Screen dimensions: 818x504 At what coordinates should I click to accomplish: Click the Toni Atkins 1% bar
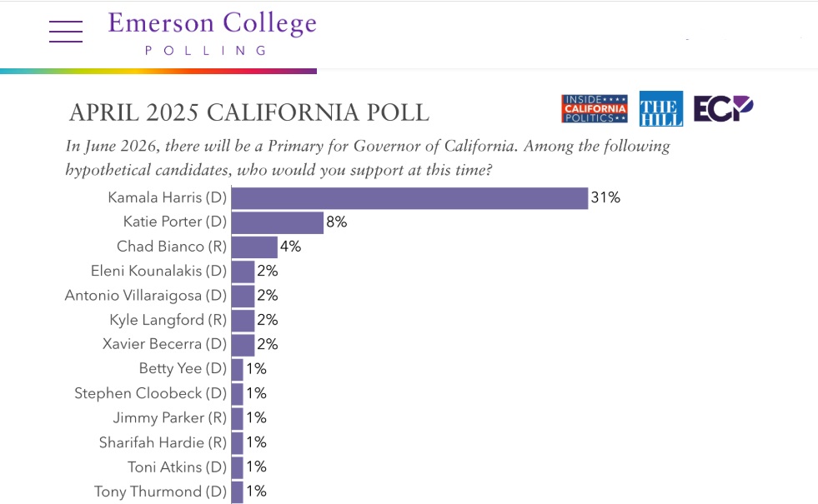238,467
